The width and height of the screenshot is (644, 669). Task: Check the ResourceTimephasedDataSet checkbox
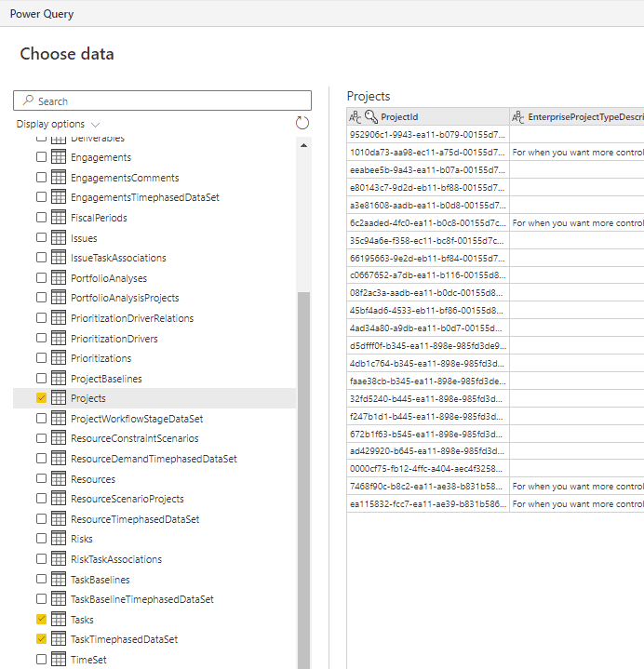pos(41,519)
